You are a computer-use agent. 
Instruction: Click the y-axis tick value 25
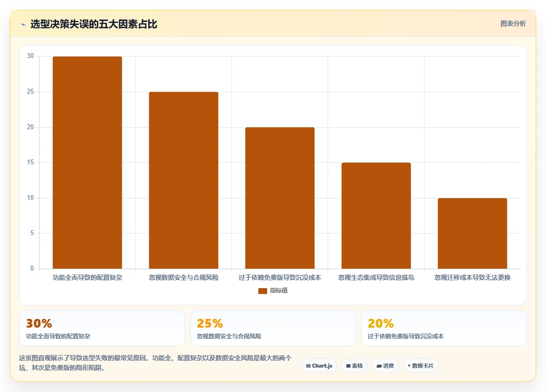(x=30, y=92)
